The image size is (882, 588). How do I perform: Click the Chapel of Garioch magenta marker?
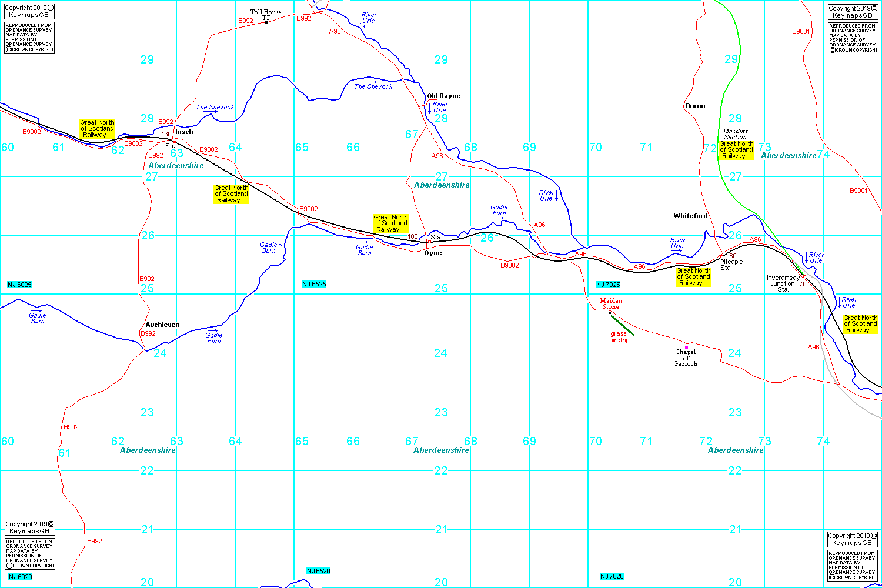[x=686, y=347]
